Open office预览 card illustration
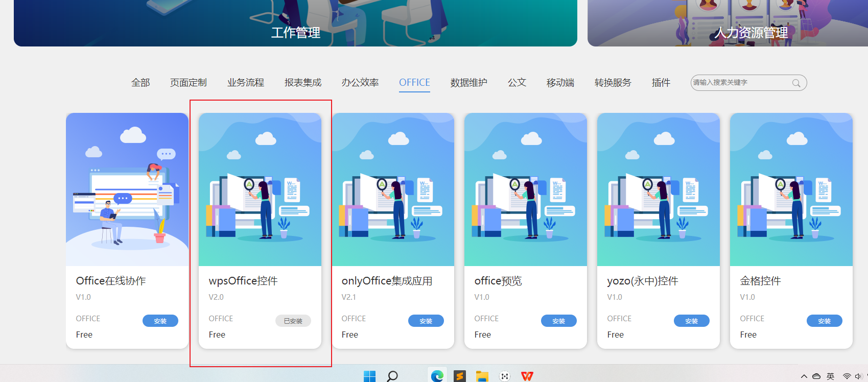The width and height of the screenshot is (868, 382). (526, 189)
